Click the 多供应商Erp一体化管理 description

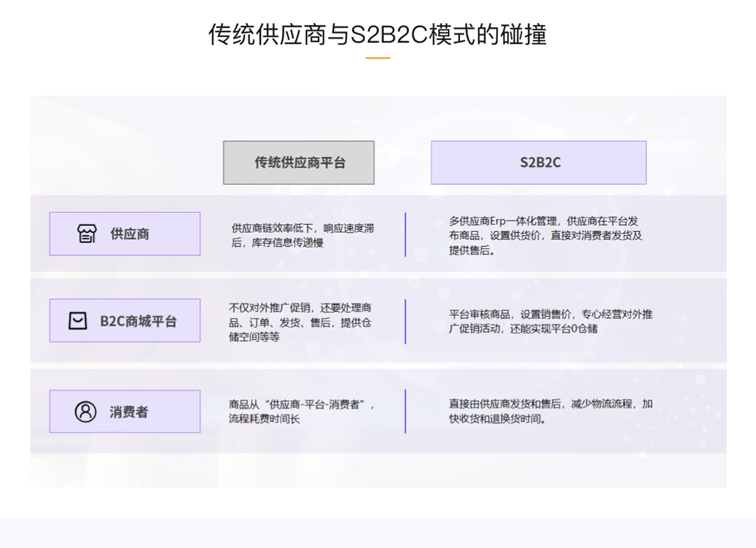coord(545,235)
